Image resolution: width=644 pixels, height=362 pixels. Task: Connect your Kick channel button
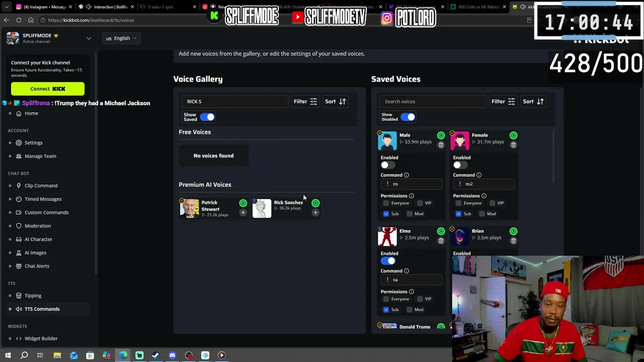point(48,89)
